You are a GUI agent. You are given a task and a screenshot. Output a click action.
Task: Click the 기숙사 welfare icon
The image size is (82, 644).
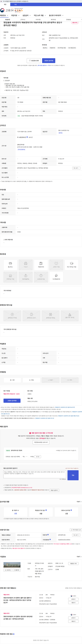pyautogui.click(x=26, y=265)
